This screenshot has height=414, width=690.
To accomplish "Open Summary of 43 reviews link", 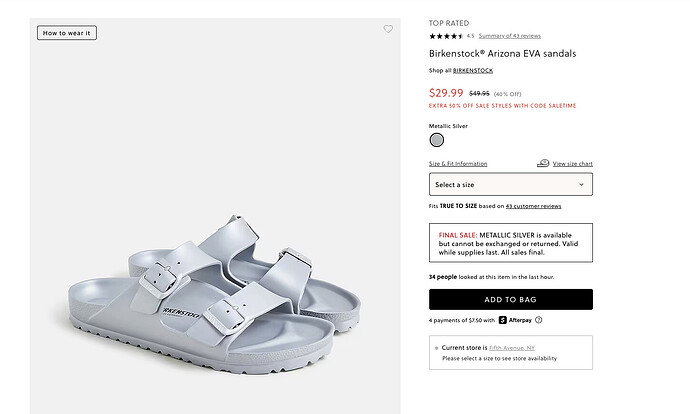I will (509, 36).
